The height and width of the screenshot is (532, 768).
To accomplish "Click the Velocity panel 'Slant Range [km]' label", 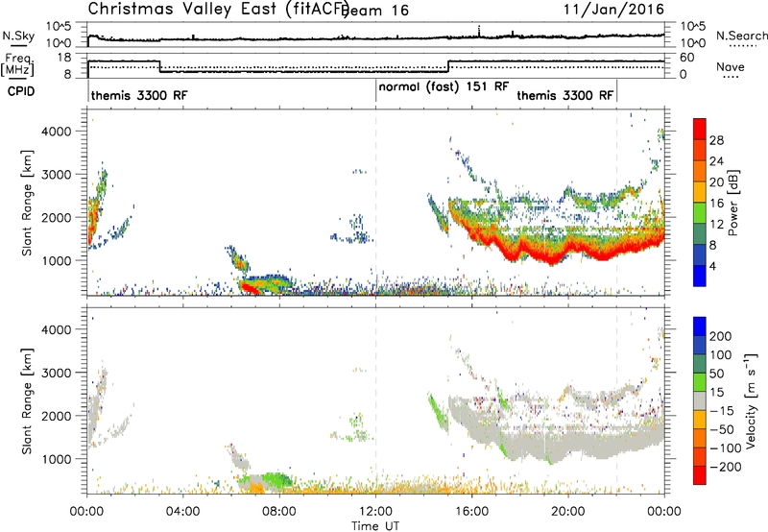I will coord(27,400).
